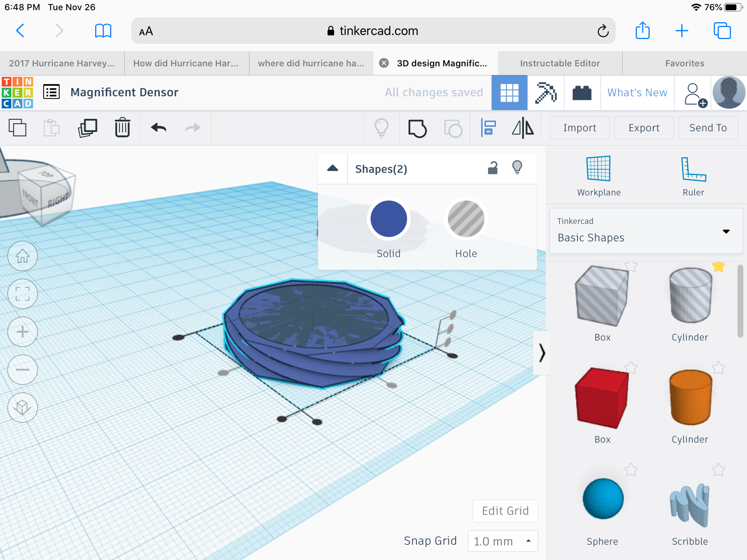Screen dimensions: 747x560
Task: Favorite the striped Box hole shape
Action: (631, 266)
